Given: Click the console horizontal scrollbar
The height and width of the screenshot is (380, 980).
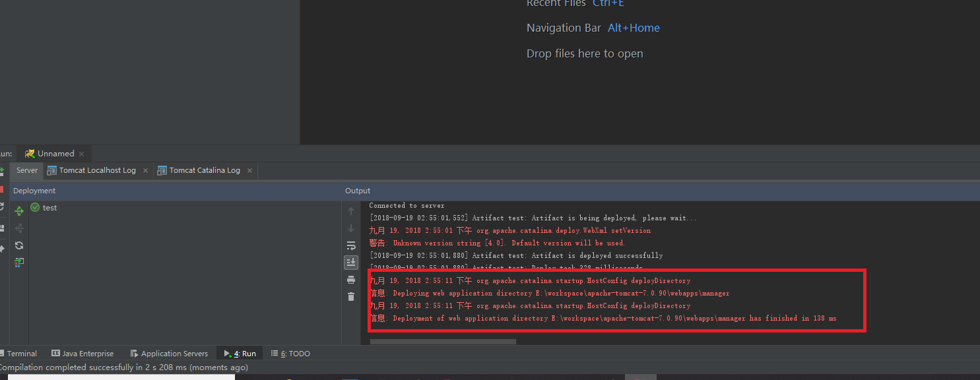Looking at the screenshot, I should 443,342.
